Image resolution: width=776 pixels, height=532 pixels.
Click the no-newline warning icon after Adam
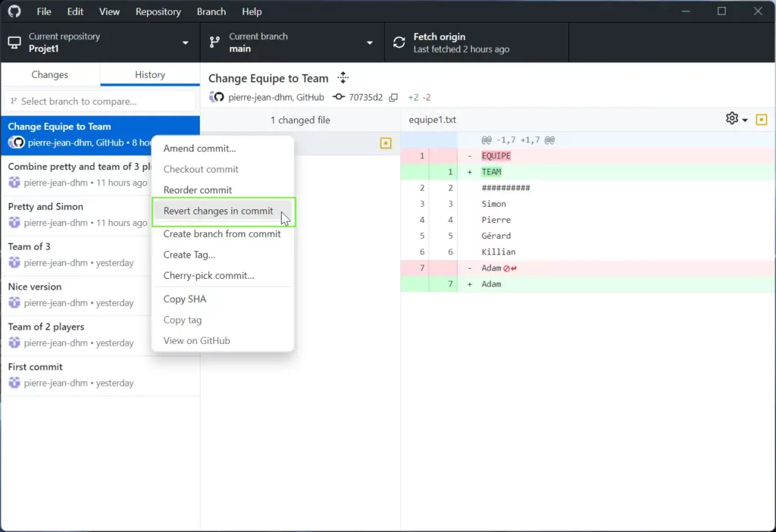coord(510,268)
